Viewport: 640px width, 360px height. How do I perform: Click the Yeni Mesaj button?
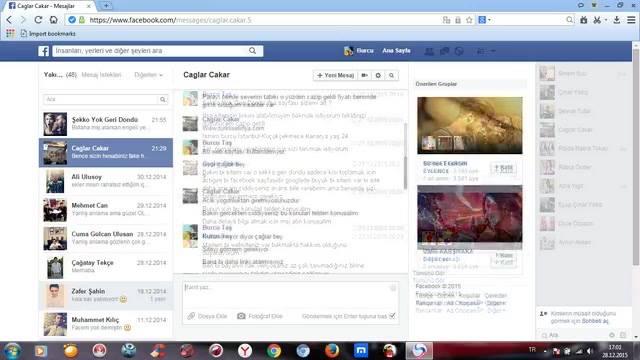[336, 76]
